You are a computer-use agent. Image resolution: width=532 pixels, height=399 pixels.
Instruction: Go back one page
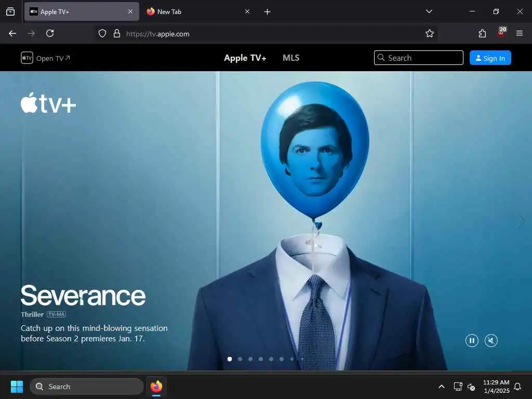click(12, 33)
